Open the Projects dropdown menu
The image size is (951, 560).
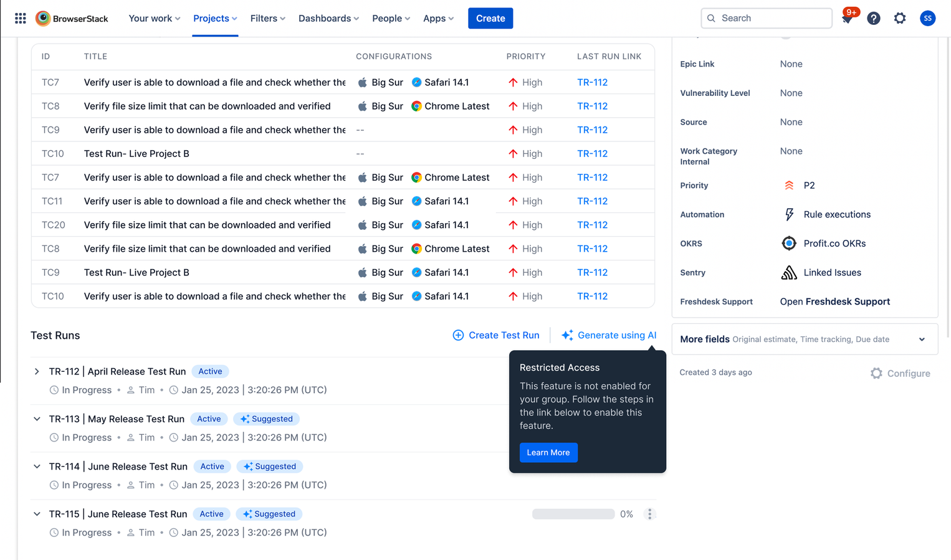[215, 18]
